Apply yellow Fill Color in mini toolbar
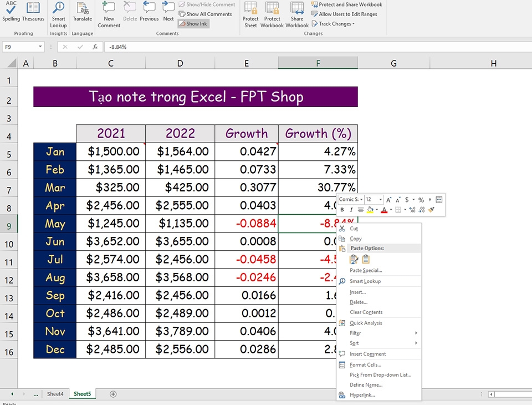The height and width of the screenshot is (405, 532). click(x=370, y=210)
